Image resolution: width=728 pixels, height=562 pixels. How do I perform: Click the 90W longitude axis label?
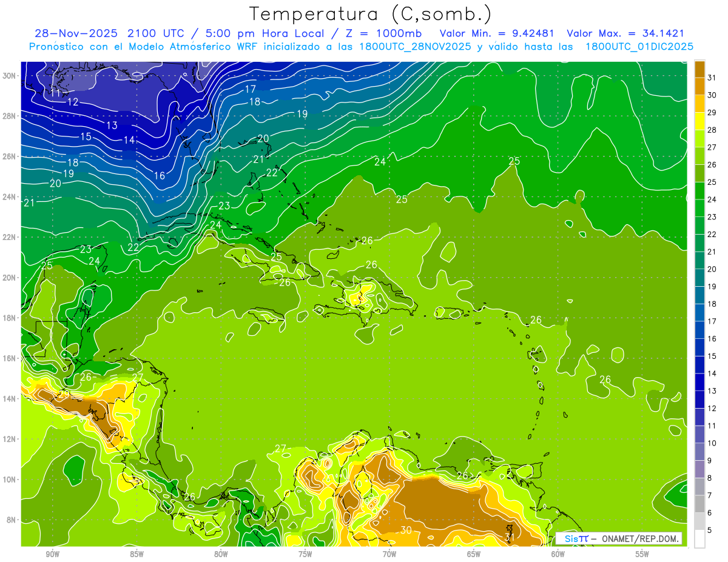point(52,554)
